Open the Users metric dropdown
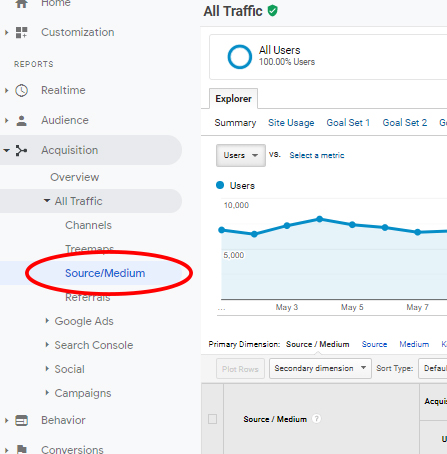 (241, 155)
